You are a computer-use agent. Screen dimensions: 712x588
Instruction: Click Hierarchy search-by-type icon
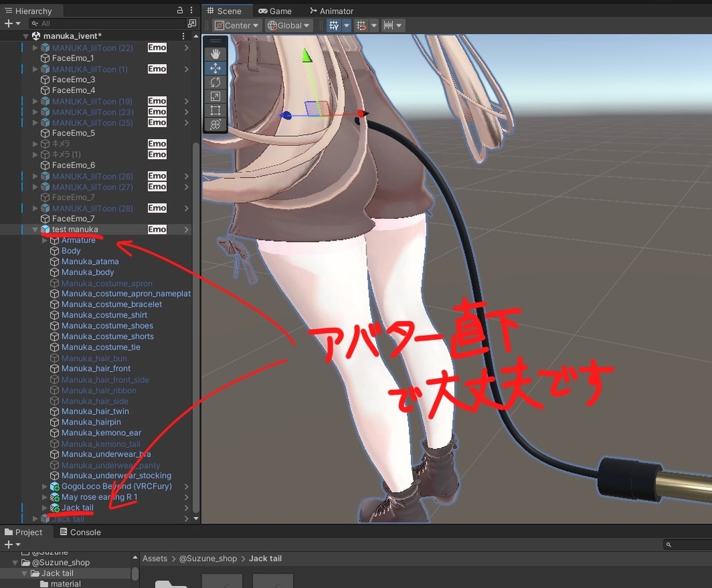192,23
